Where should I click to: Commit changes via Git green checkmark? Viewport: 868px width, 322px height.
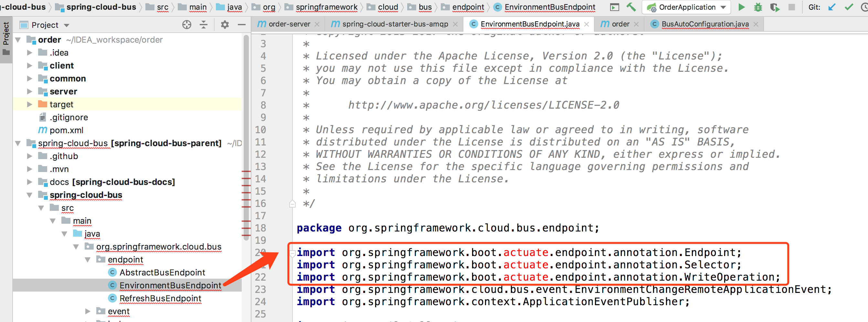[x=849, y=7]
